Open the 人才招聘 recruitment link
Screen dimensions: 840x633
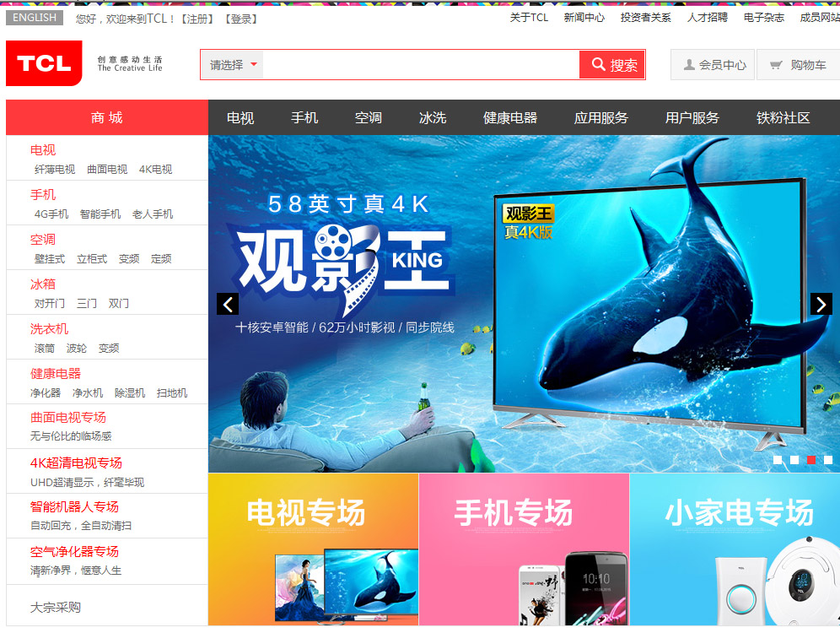click(x=707, y=18)
